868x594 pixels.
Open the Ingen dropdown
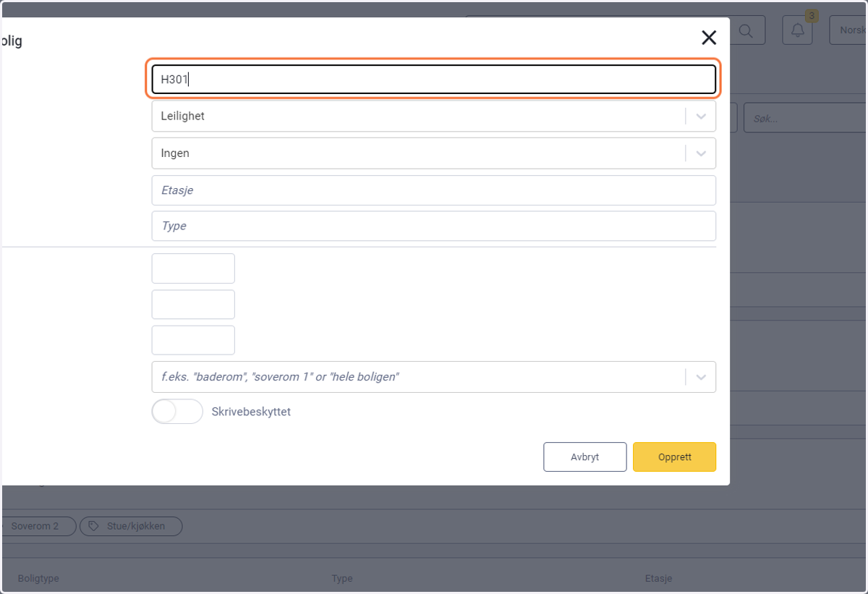(433, 153)
